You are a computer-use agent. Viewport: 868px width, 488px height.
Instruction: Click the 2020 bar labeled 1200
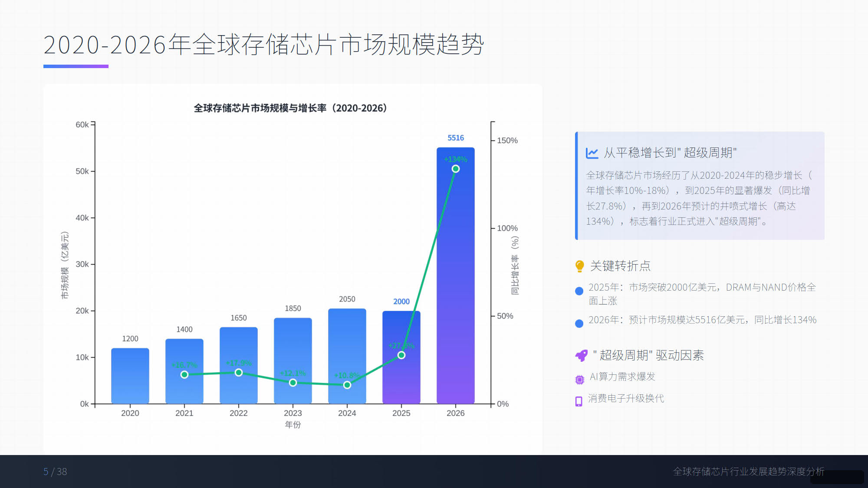(x=130, y=376)
